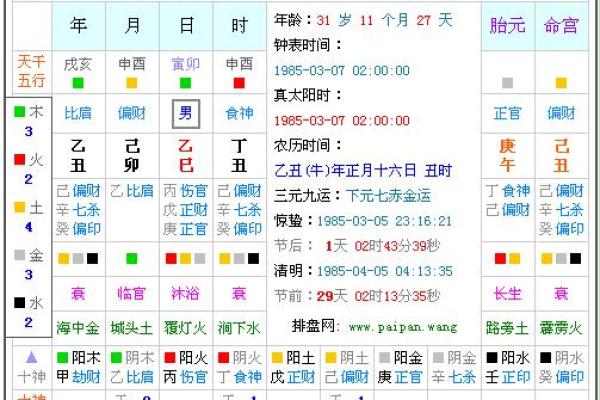The height and width of the screenshot is (400, 600).
Task: Click the gray square in 胎元 column
Action: click(507, 83)
